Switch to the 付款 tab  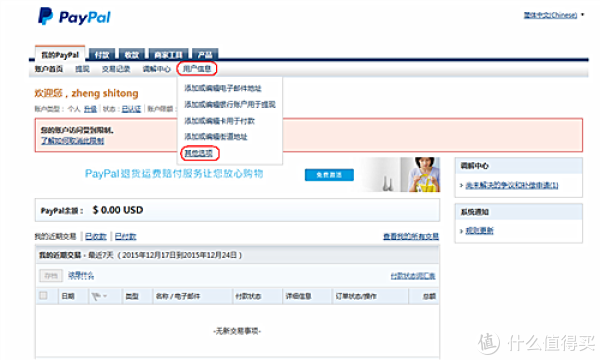click(102, 55)
